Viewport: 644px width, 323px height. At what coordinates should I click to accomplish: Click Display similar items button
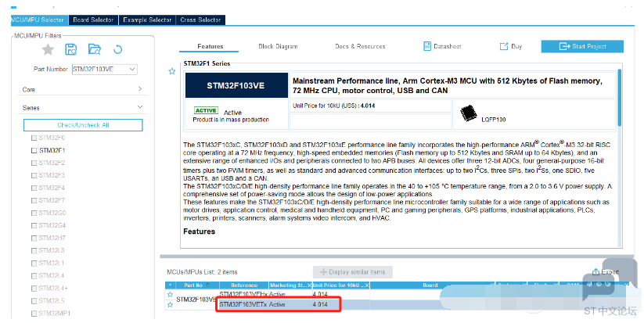[x=352, y=272]
